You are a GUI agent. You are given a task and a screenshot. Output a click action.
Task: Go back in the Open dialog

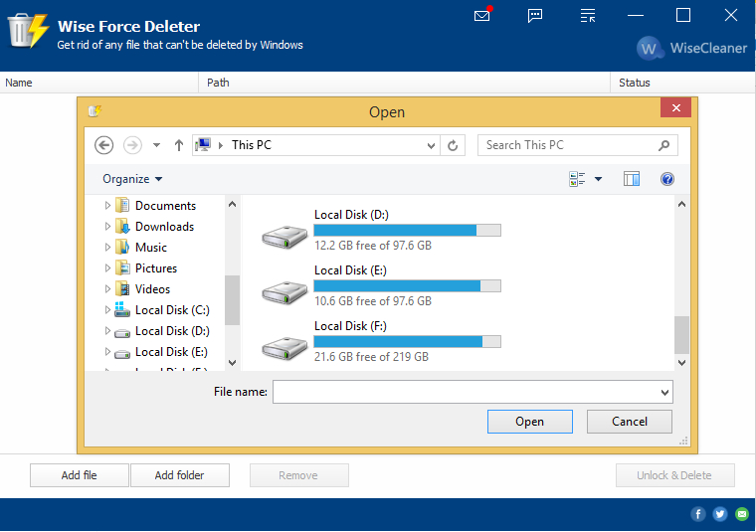pyautogui.click(x=103, y=145)
